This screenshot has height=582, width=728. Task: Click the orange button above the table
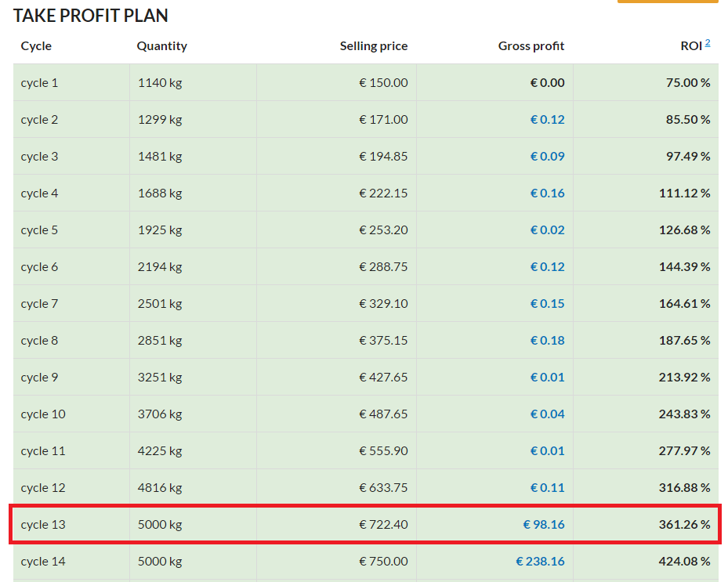(667, 2)
